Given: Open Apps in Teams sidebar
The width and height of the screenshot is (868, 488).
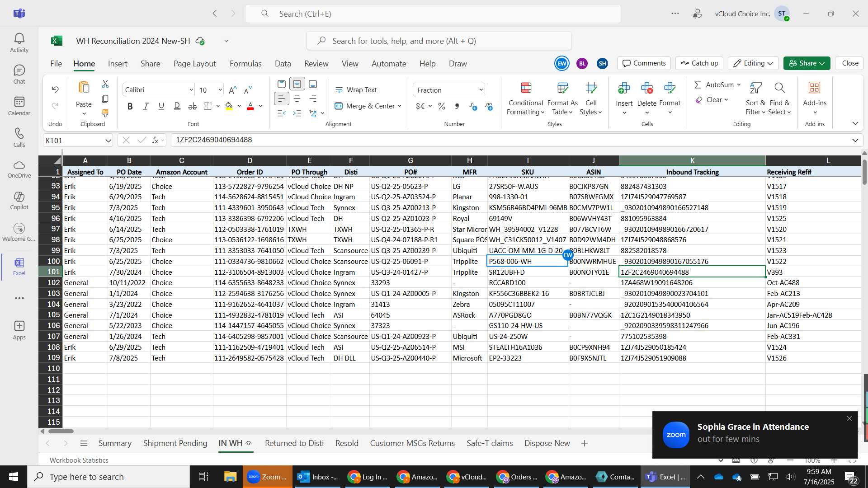Looking at the screenshot, I should (19, 330).
